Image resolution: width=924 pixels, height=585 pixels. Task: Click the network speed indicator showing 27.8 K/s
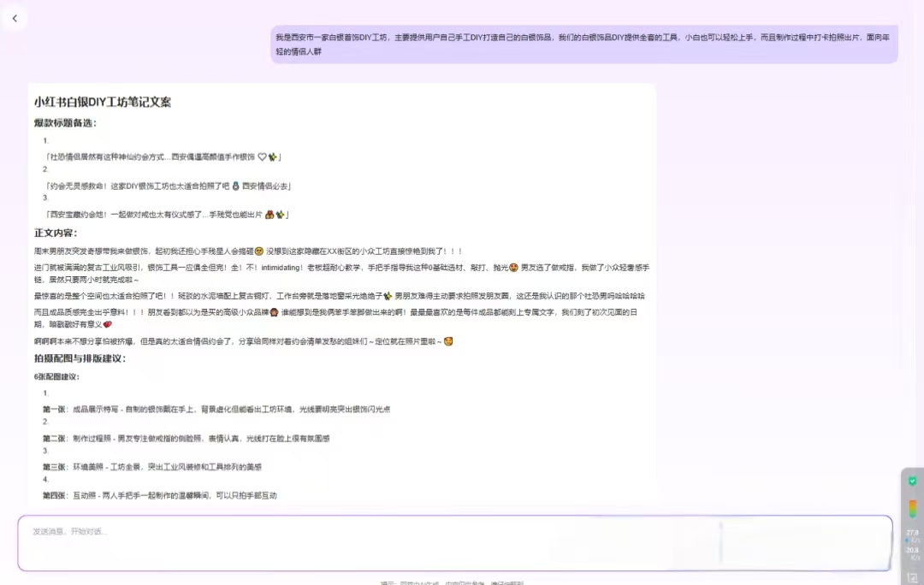(x=912, y=535)
